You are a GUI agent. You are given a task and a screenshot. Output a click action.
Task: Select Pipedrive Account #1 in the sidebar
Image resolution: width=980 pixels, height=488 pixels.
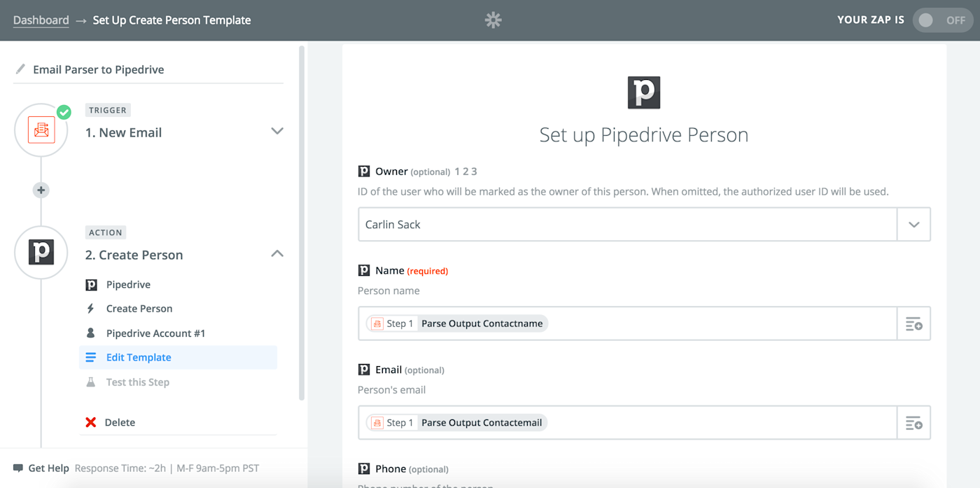155,333
